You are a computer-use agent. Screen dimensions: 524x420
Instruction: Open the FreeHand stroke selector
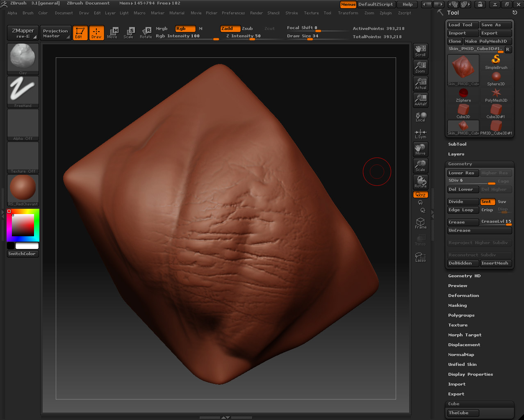[x=23, y=92]
